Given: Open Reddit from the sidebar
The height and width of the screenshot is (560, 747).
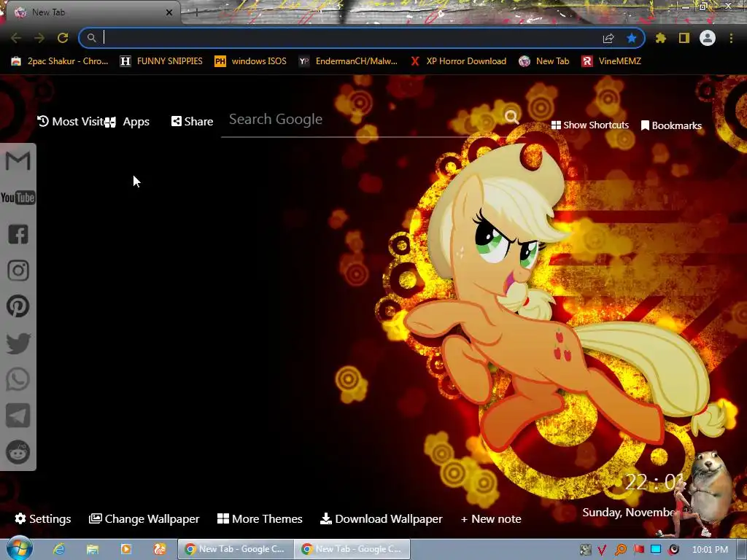Looking at the screenshot, I should point(18,452).
